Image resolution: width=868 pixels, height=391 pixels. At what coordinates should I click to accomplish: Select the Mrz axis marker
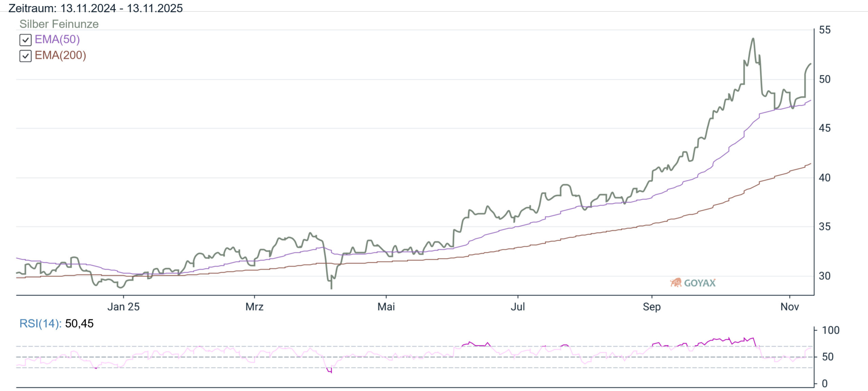pyautogui.click(x=254, y=306)
